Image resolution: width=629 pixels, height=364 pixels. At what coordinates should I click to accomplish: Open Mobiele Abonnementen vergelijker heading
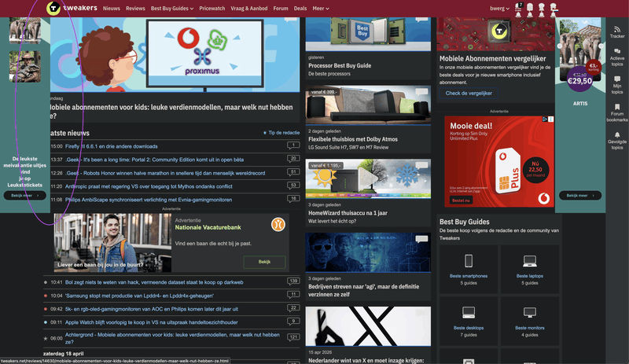(x=492, y=59)
